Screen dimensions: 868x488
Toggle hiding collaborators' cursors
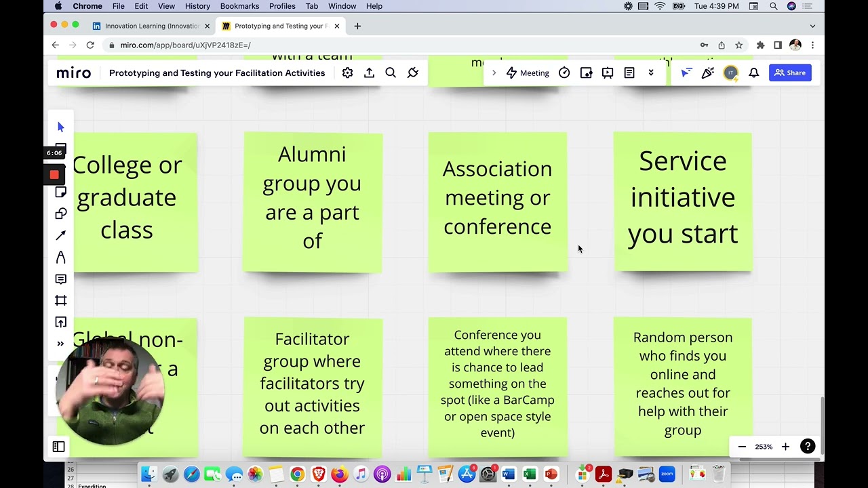686,73
